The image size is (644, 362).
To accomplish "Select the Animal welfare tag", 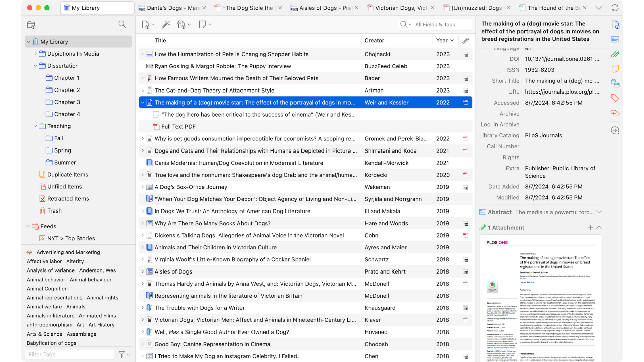I will tap(44, 307).
